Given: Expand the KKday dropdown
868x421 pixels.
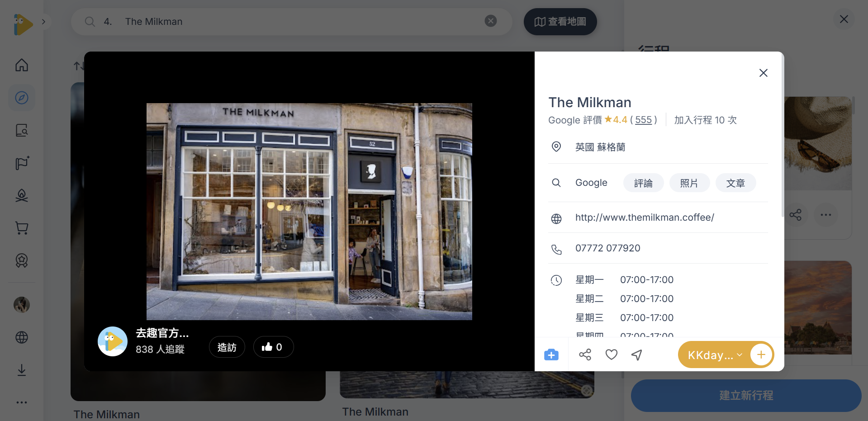Looking at the screenshot, I should (x=740, y=355).
